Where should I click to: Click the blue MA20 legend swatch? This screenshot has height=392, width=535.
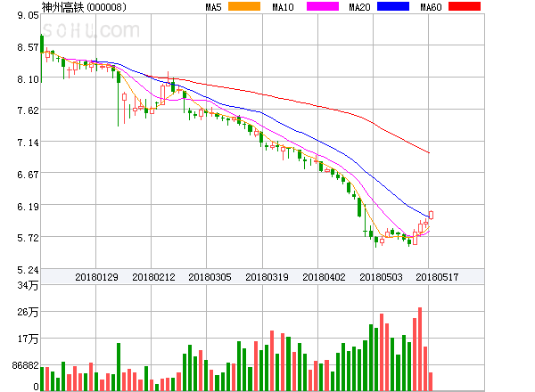pyautogui.click(x=393, y=6)
